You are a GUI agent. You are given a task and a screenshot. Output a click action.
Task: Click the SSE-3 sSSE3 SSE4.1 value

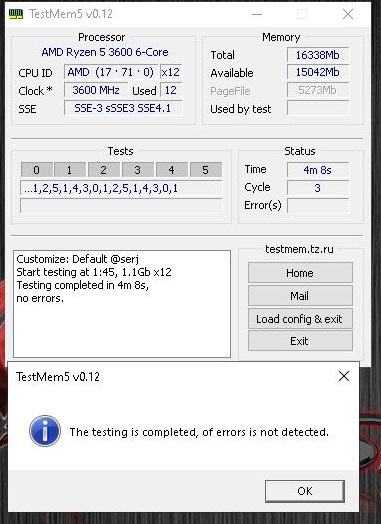point(123,108)
